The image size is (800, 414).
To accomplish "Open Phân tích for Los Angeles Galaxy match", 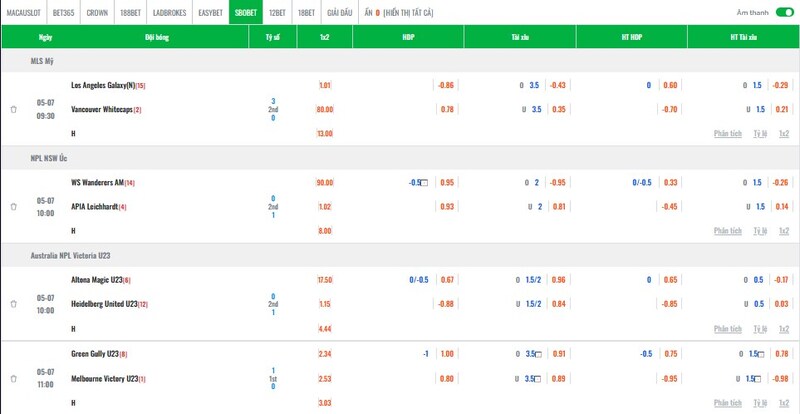I will [728, 133].
